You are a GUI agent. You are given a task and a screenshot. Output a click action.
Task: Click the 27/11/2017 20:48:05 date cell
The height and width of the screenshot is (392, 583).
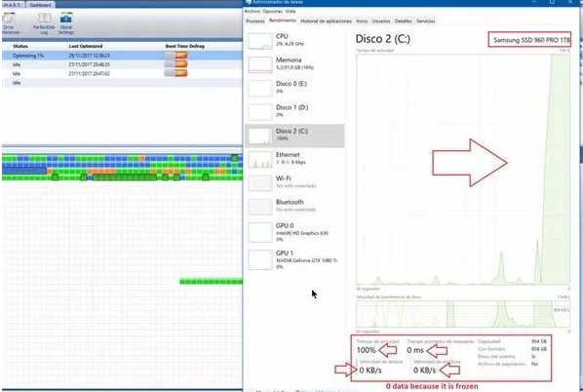89,64
